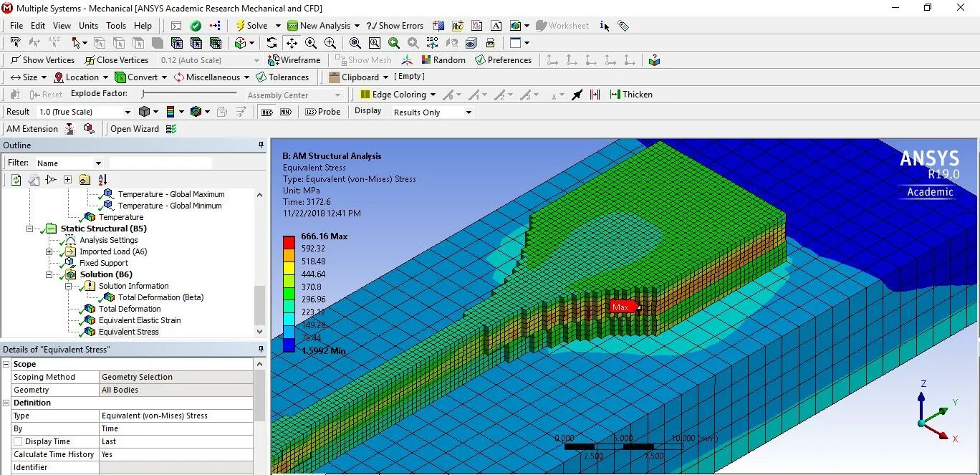Image resolution: width=980 pixels, height=475 pixels.
Task: Click the Tags icon in top toolbar
Action: tap(623, 26)
